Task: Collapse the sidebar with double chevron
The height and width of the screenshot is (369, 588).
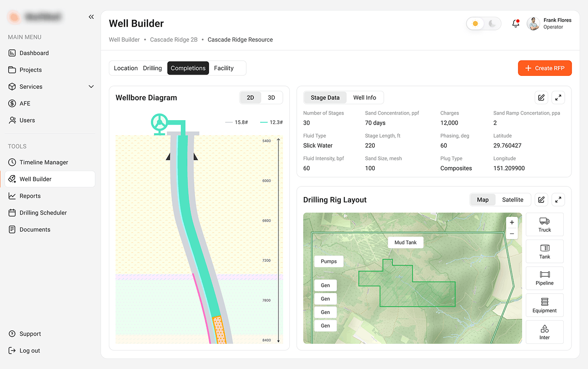Action: pyautogui.click(x=91, y=17)
